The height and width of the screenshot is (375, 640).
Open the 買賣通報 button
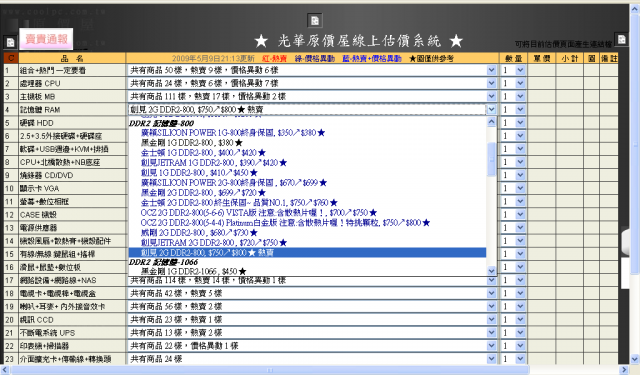(46, 39)
